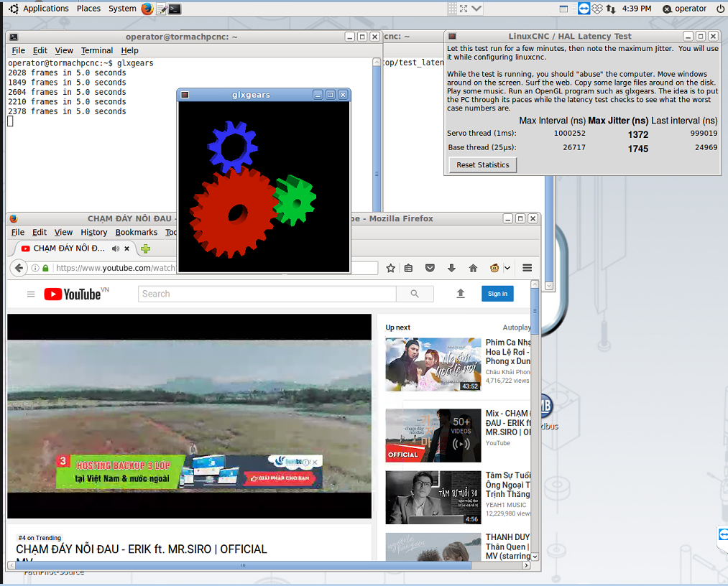This screenshot has height=586, width=728.
Task: Bookmark this page with the star icon
Action: point(390,268)
